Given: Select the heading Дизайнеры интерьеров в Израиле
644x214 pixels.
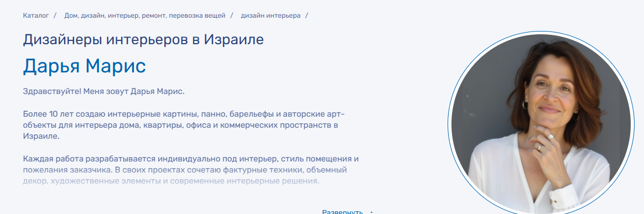Looking at the screenshot, I should 143,39.
